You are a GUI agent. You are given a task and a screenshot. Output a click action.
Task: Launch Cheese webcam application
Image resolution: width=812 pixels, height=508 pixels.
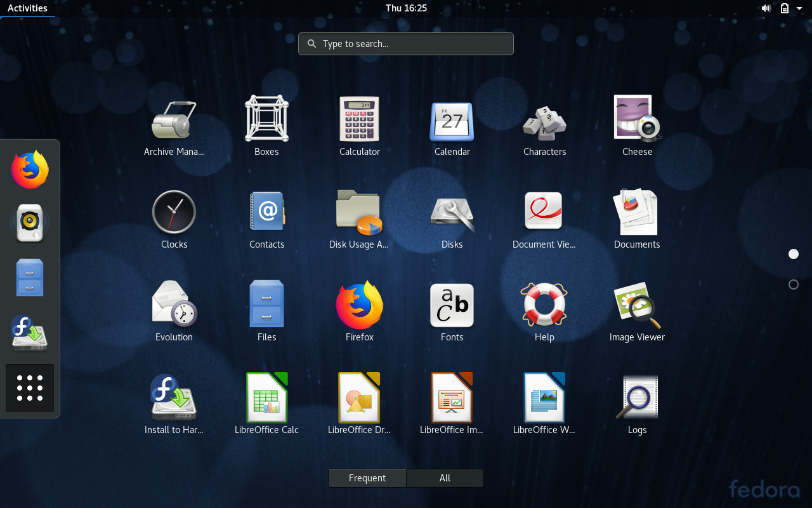(x=637, y=119)
